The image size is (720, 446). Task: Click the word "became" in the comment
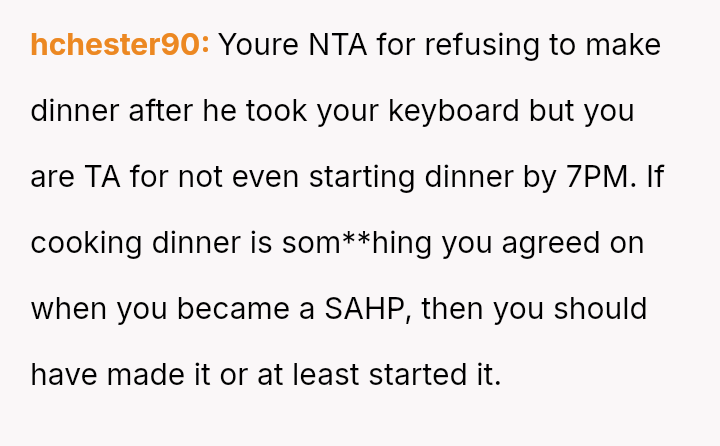(x=222, y=308)
